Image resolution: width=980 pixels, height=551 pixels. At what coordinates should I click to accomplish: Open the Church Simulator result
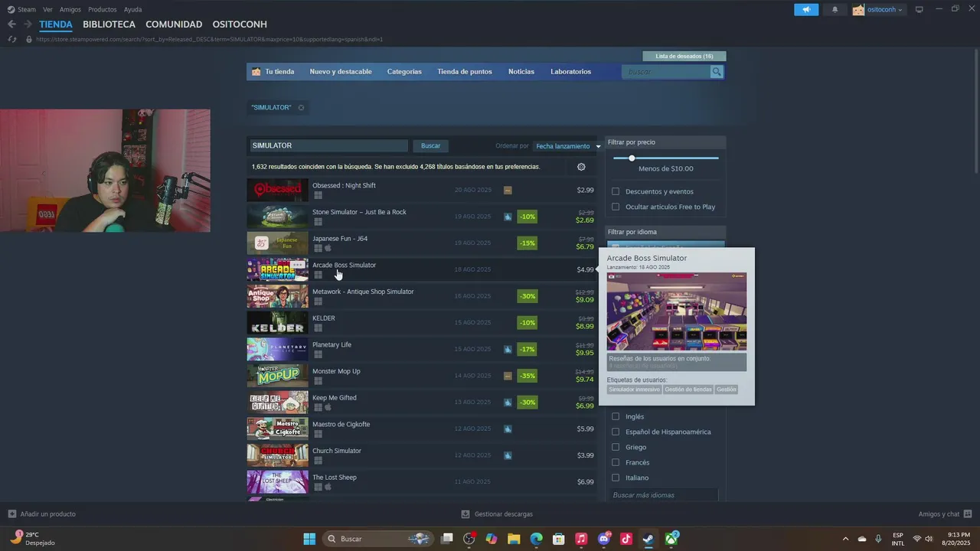[x=422, y=455]
